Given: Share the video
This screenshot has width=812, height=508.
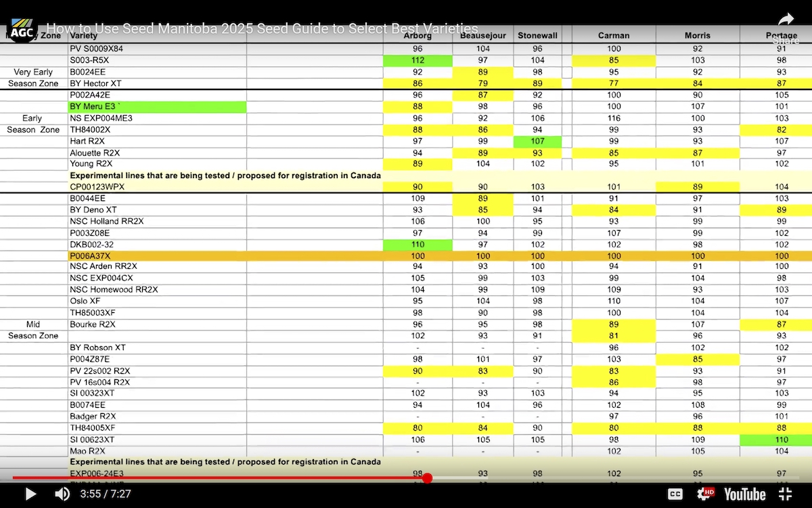Looking at the screenshot, I should (785, 27).
